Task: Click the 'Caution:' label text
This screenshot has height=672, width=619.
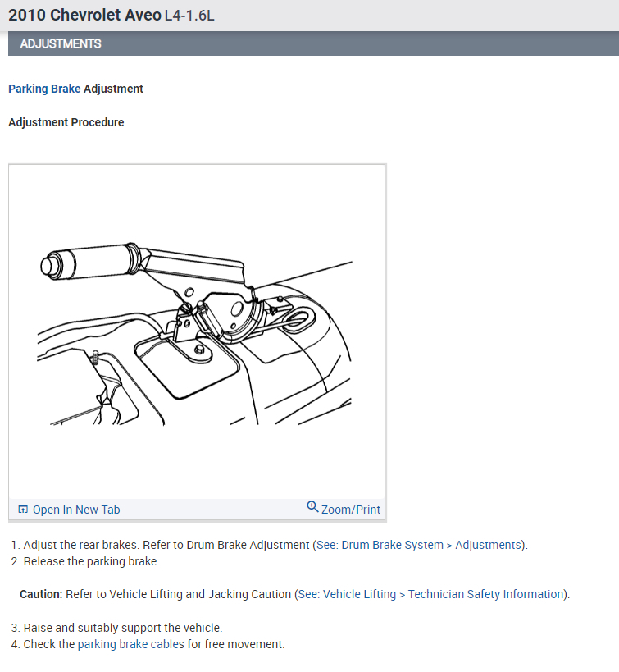Action: (41, 594)
